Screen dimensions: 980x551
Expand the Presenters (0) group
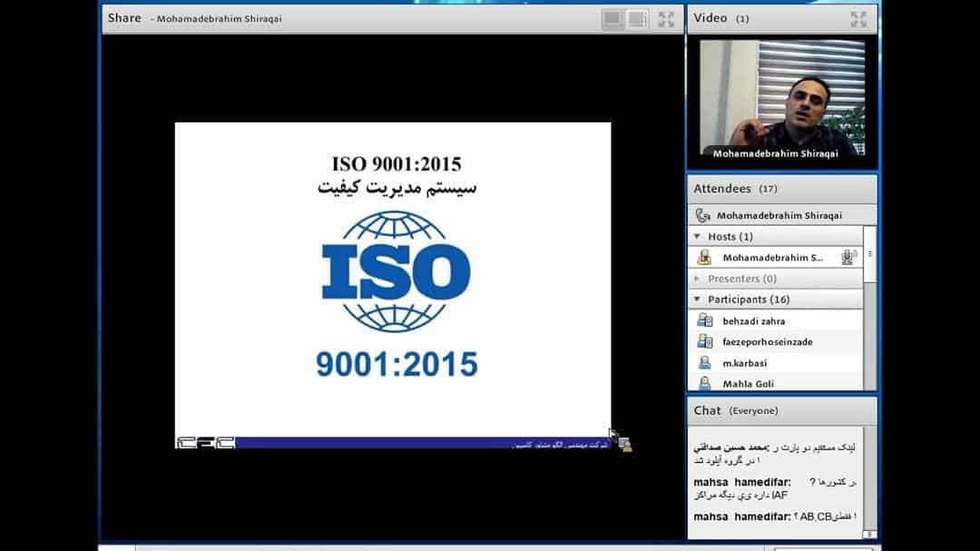coord(697,279)
